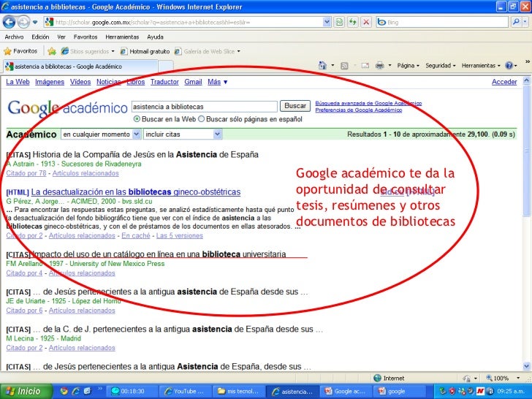Open the La Web link
This screenshot has height=399, width=532.
point(18,82)
